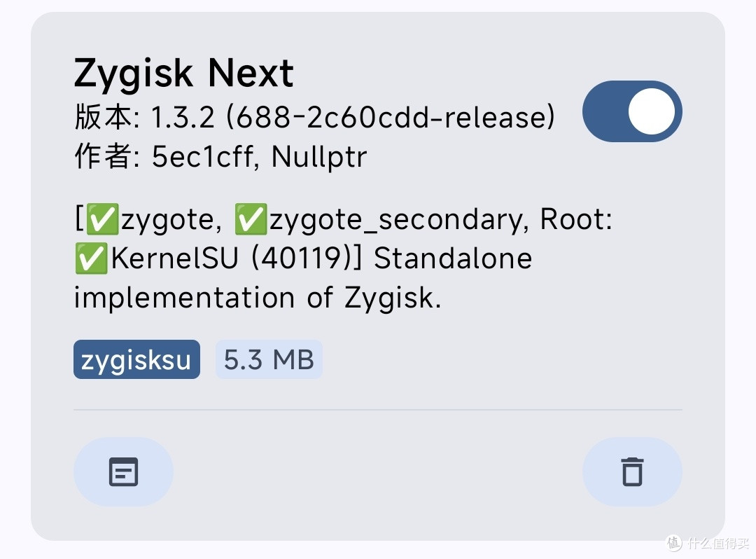Click the white knob of the switch
This screenshot has width=756, height=559.
[652, 111]
